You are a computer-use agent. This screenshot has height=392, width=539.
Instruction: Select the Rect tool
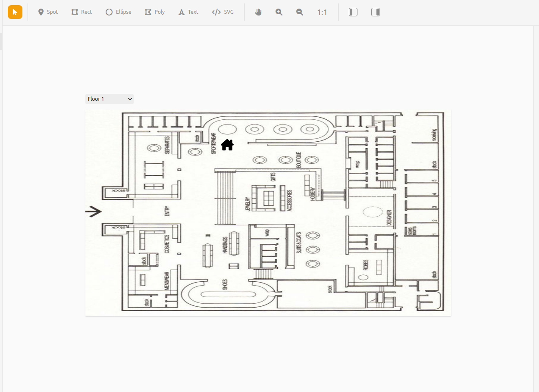pyautogui.click(x=81, y=12)
